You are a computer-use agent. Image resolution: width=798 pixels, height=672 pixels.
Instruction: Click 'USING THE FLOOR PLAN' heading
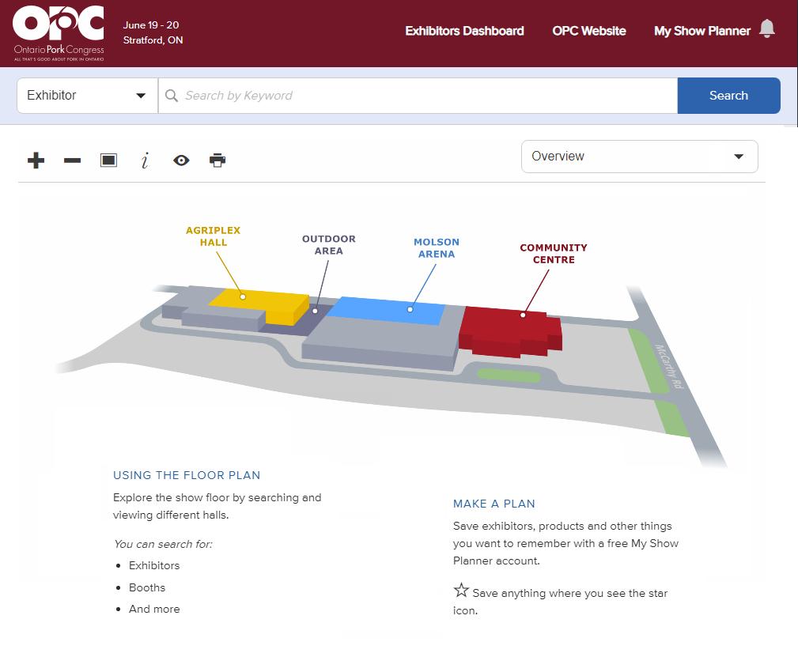pyautogui.click(x=187, y=475)
